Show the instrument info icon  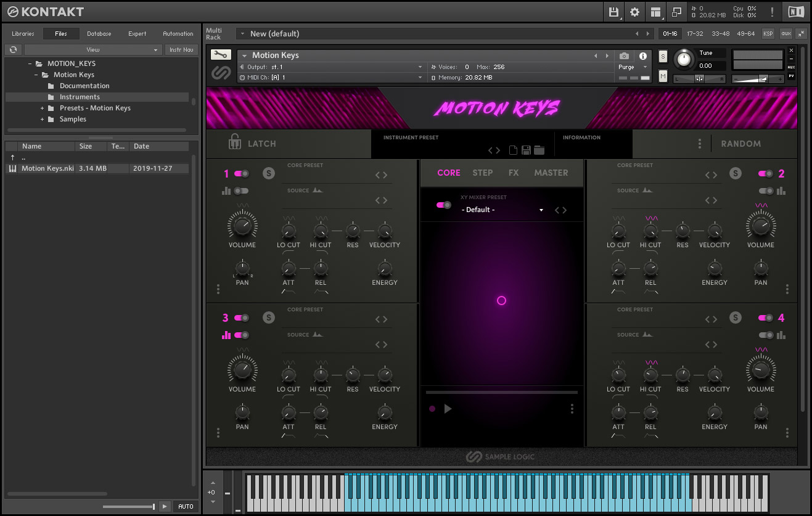642,55
